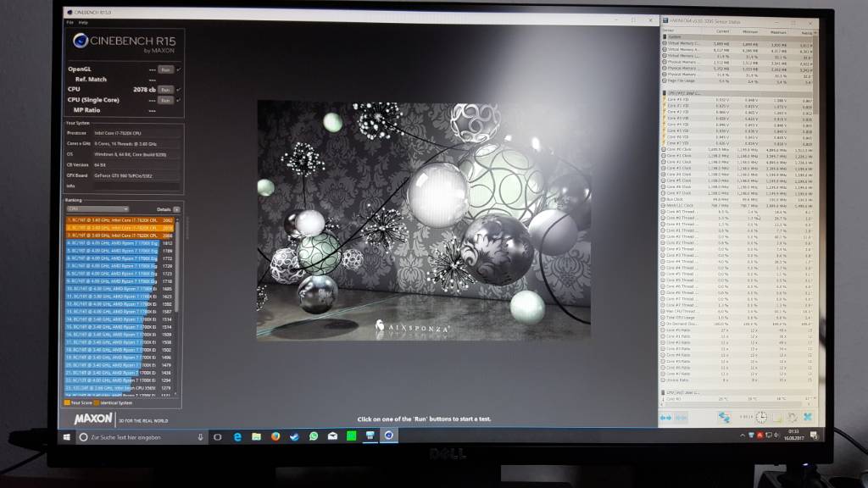The width and height of the screenshot is (868, 488).
Task: Collapse the System sensor group in HWiNFO
Action: tap(665, 36)
